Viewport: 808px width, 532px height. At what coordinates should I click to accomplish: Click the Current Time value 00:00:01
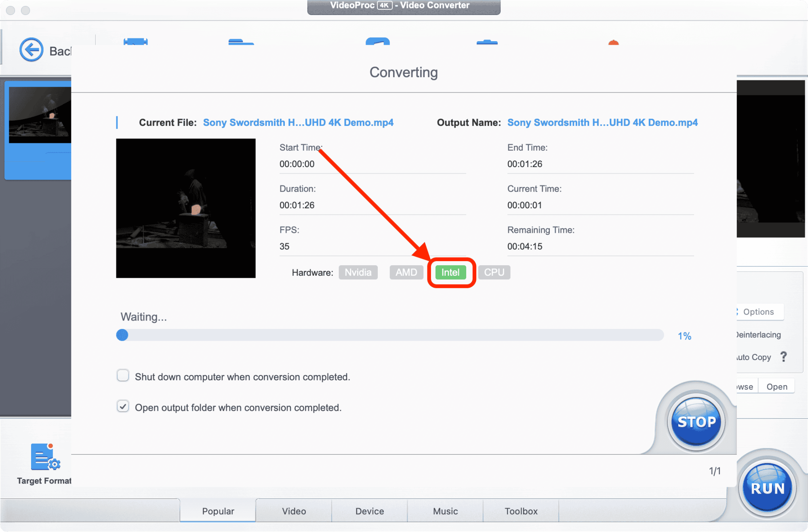click(x=525, y=205)
